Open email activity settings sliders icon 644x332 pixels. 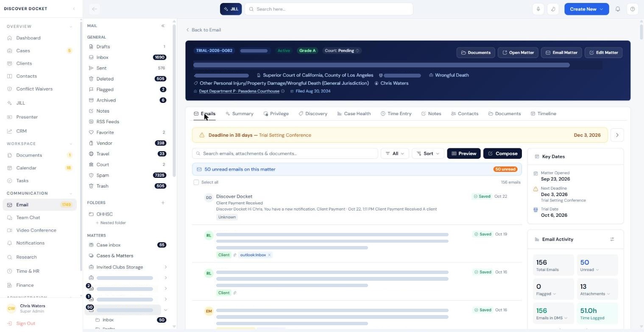point(612,239)
